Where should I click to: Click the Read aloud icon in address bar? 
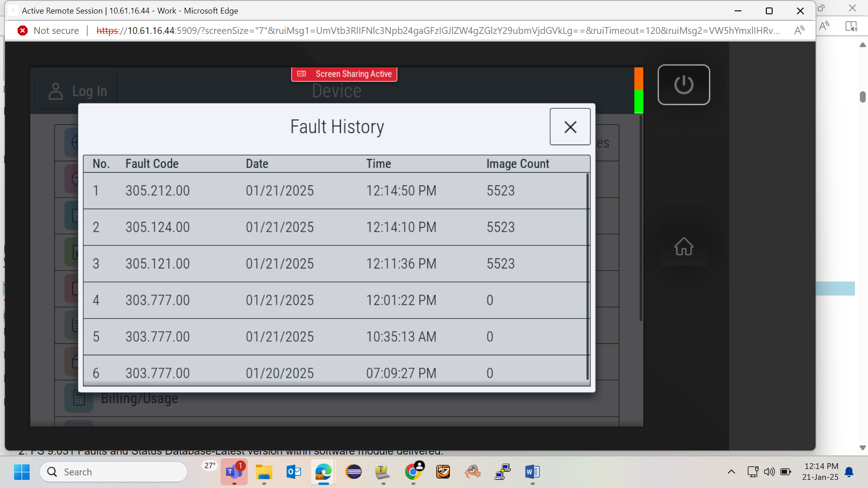[x=799, y=30]
